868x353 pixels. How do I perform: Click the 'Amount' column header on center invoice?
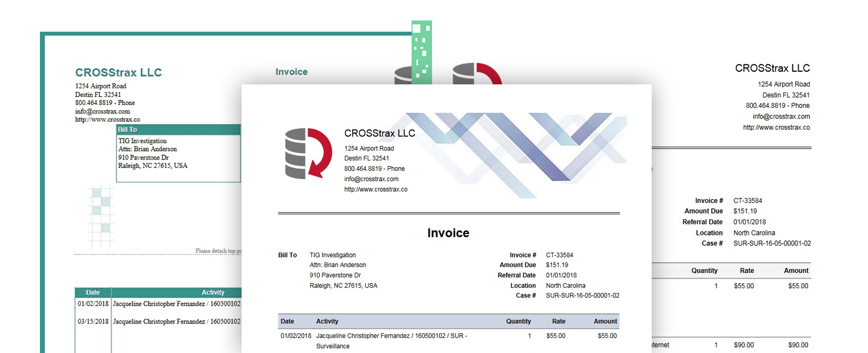pyautogui.click(x=605, y=321)
